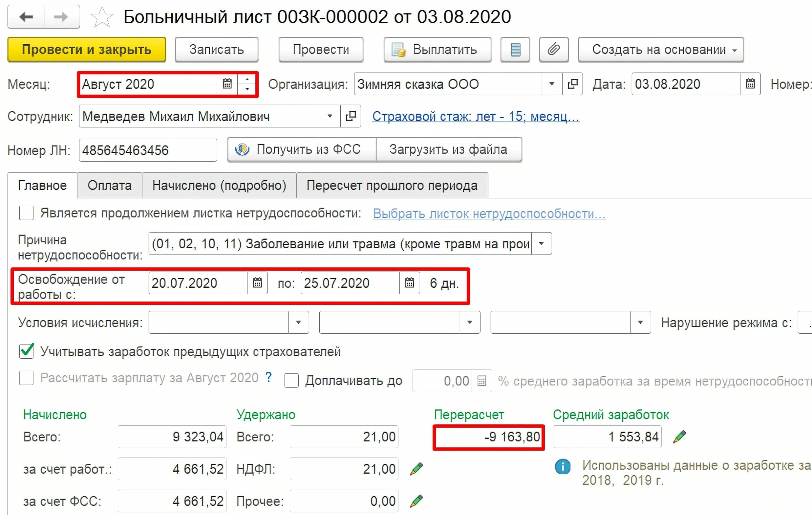Image resolution: width=812 pixels, height=515 pixels.
Task: Enable the Доплачивать до checkbox
Action: (x=291, y=381)
